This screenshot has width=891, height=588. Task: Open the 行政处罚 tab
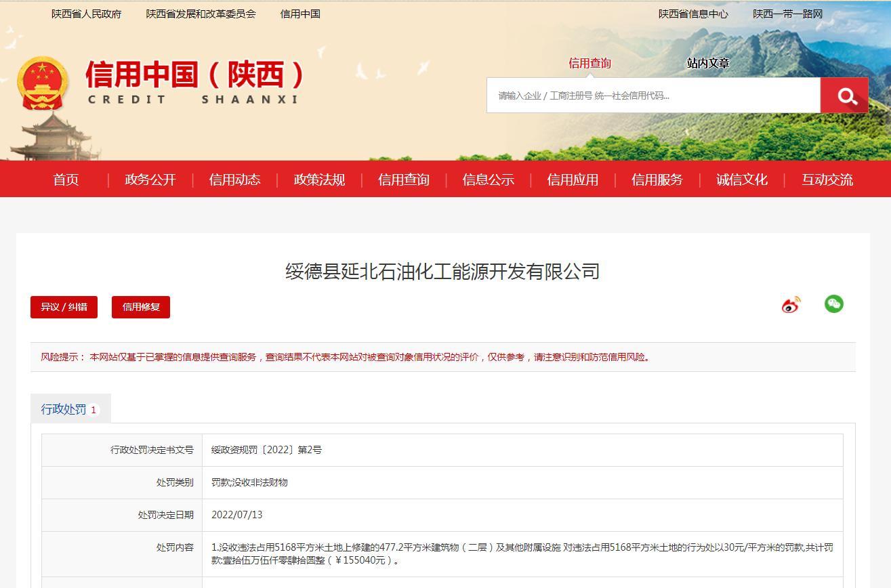click(70, 409)
